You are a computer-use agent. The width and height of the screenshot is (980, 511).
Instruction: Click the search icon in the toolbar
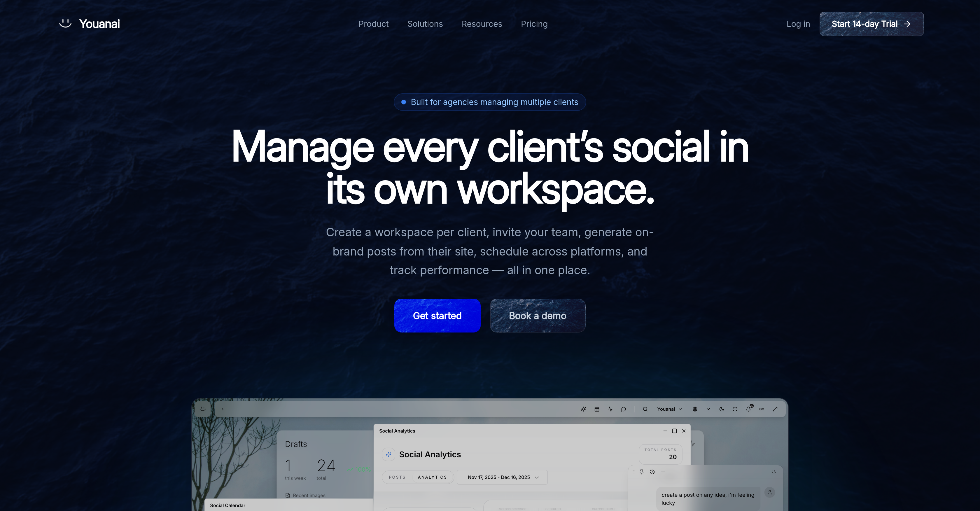pos(645,409)
